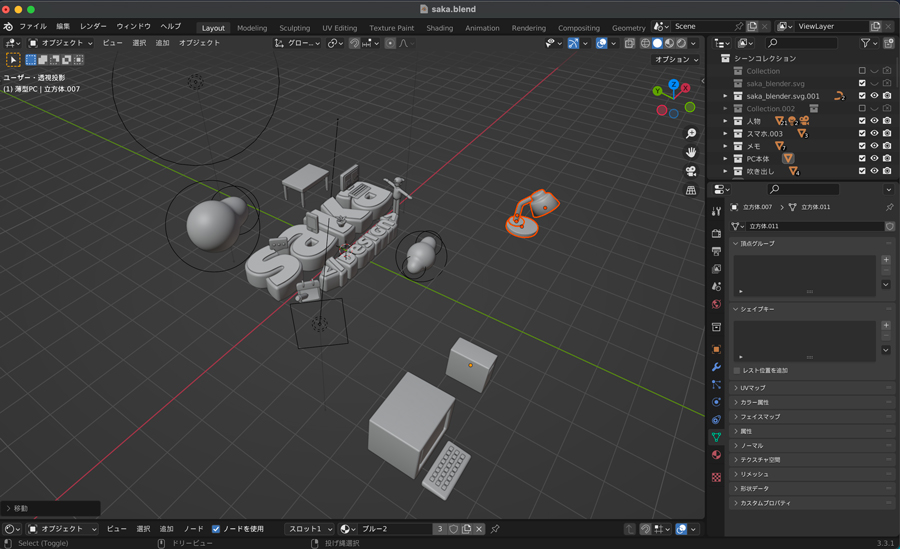The width and height of the screenshot is (900, 549).
Task: Select the box select tool icon
Action: [14, 60]
